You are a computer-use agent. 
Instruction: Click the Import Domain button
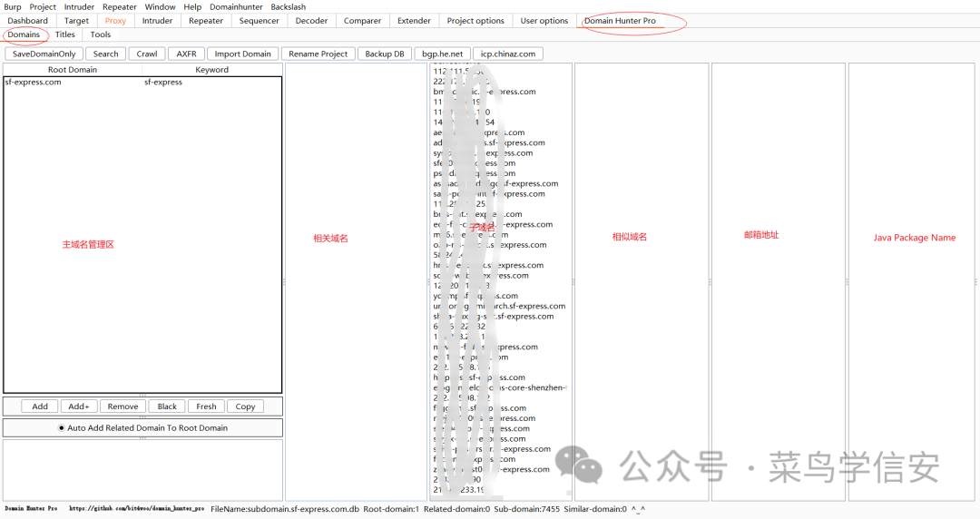click(x=242, y=54)
